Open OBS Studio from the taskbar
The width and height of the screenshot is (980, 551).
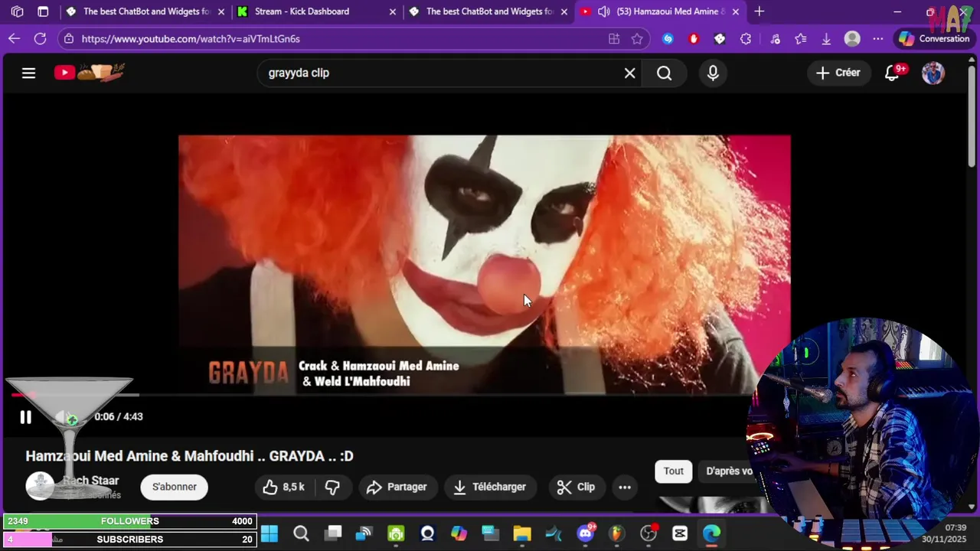click(x=648, y=533)
